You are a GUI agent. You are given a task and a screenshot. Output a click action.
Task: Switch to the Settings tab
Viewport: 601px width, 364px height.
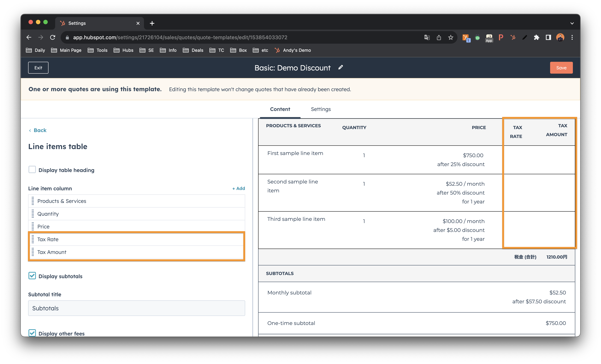320,109
